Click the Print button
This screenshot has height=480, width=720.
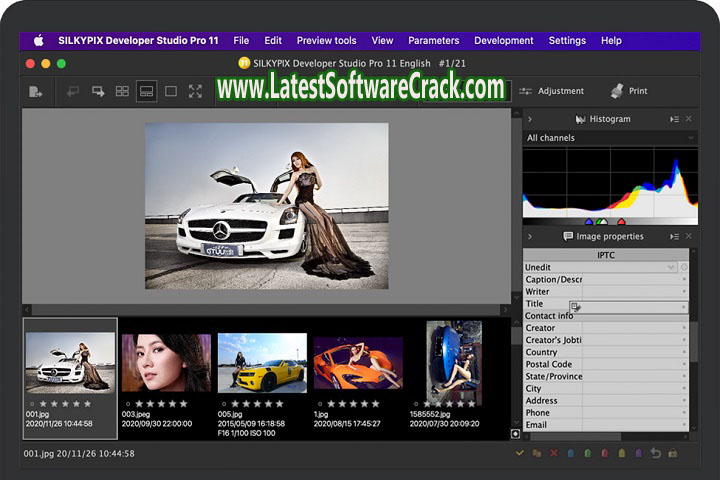628,91
